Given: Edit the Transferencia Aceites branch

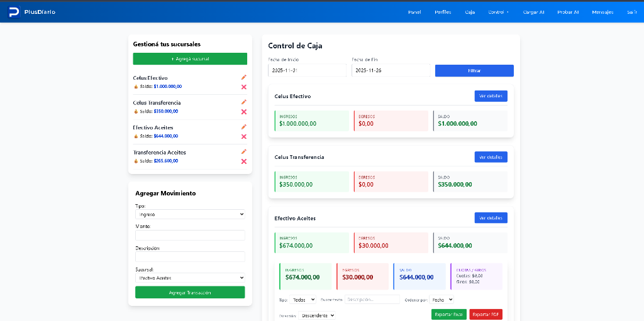Looking at the screenshot, I should [244, 151].
